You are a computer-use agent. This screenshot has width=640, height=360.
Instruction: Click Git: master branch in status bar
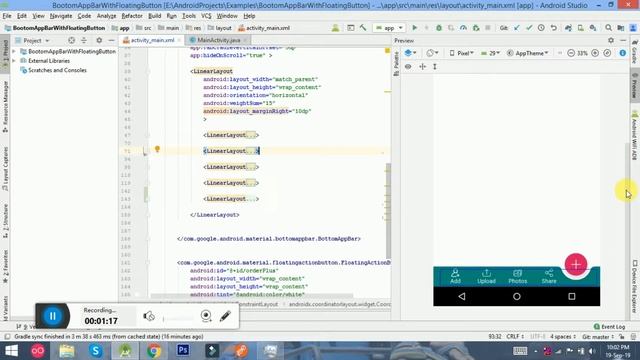(598, 337)
